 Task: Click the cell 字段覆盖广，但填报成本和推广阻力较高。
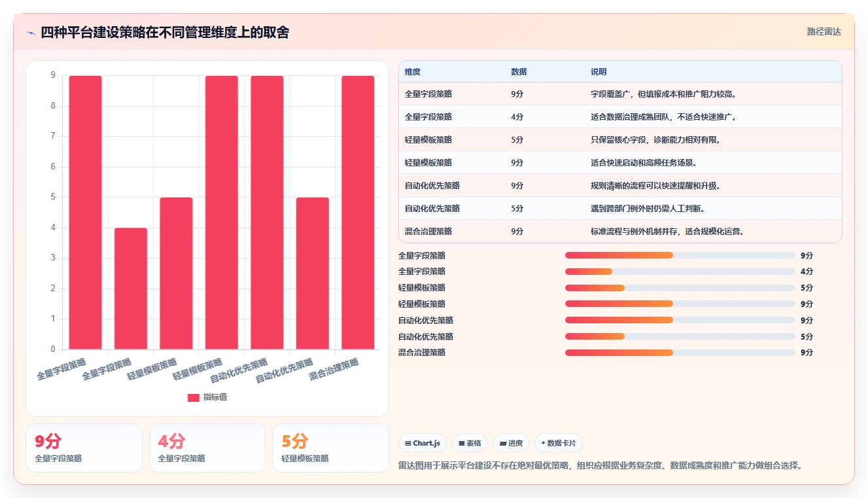pos(664,94)
